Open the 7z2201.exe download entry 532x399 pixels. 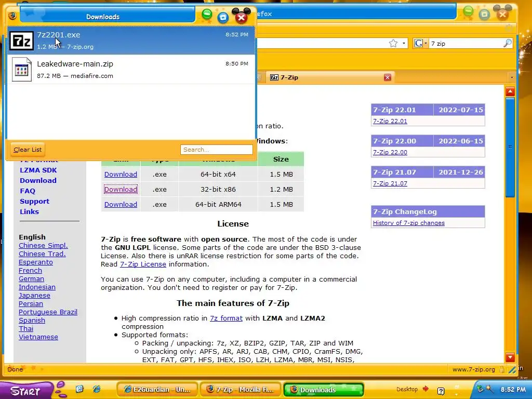(131, 41)
